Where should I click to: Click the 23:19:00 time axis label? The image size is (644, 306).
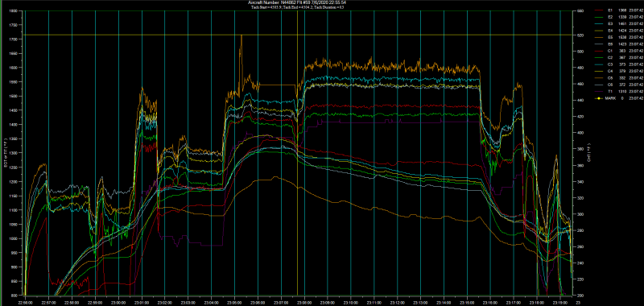[560, 302]
